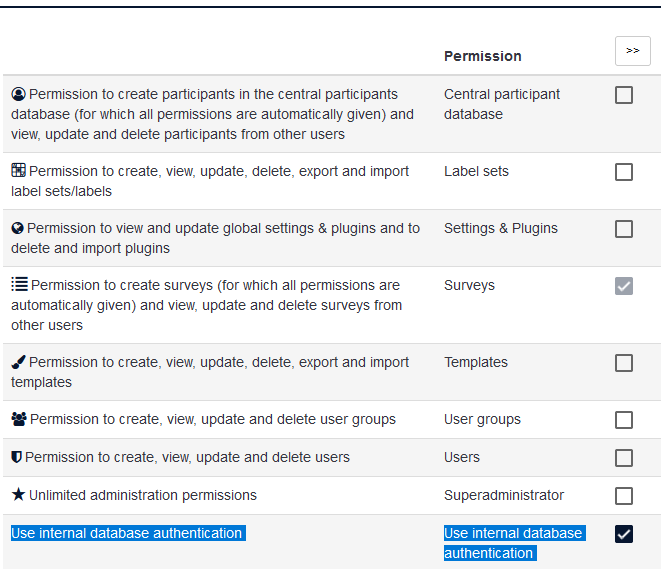This screenshot has width=661, height=569.
Task: Click the list icon beside surveys permission
Action: pyautogui.click(x=19, y=284)
